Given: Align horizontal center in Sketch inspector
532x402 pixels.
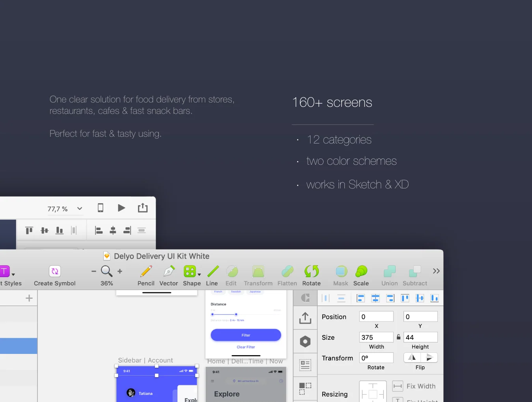Looking at the screenshot, I should 376,298.
